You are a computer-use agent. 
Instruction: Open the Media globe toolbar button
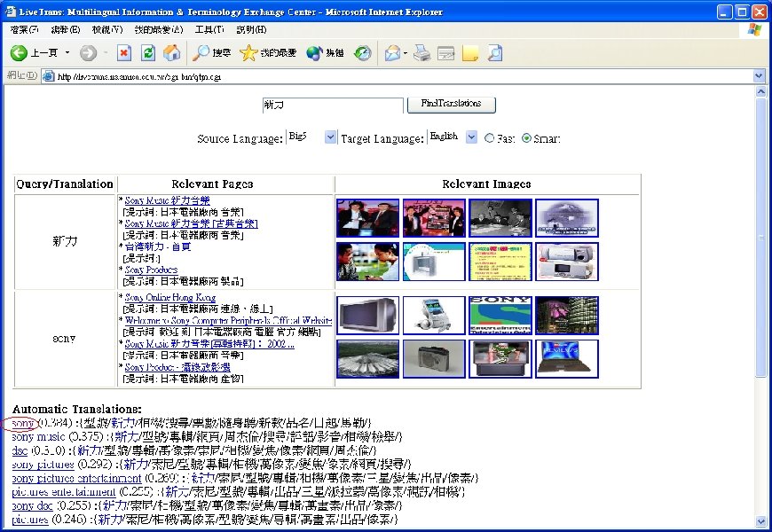tap(325, 52)
